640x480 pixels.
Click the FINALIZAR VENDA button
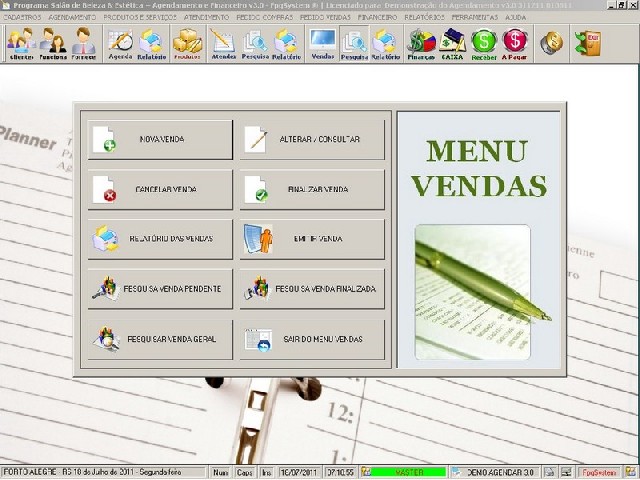tap(312, 190)
